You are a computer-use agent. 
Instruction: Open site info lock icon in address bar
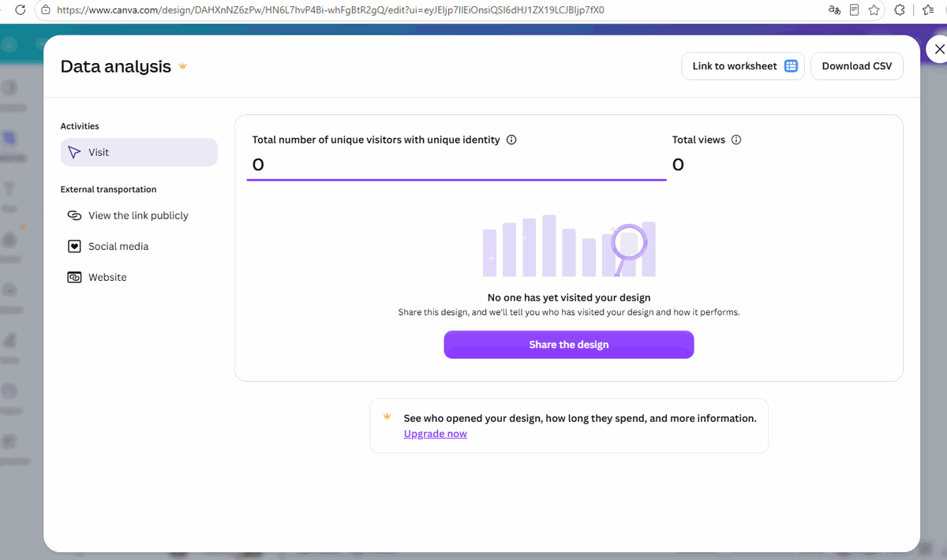(46, 10)
